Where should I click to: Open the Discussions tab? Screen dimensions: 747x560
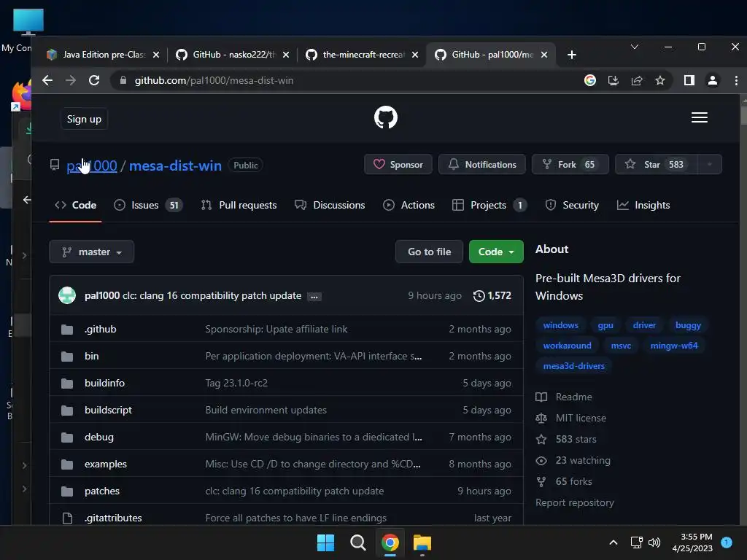(330, 205)
